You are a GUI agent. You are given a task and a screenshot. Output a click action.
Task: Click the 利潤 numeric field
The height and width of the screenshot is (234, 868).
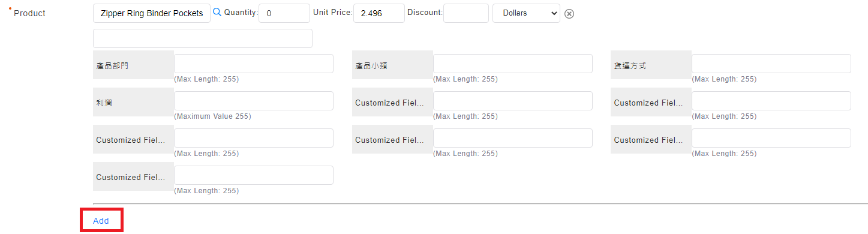(x=254, y=101)
